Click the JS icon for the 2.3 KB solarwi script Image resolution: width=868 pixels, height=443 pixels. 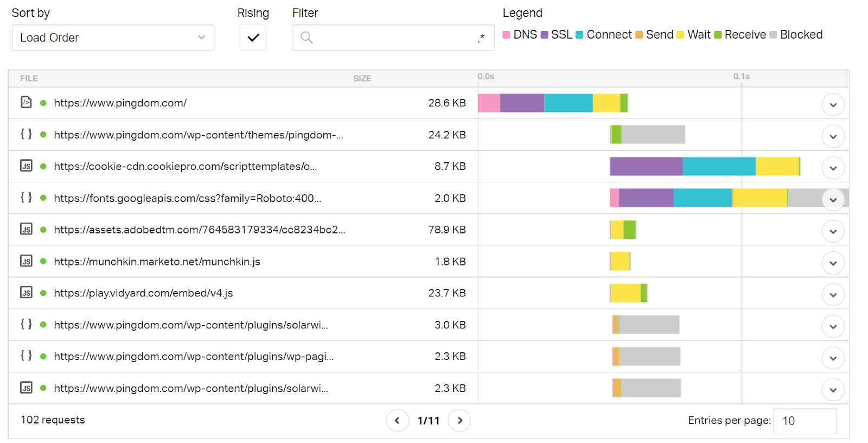26,388
